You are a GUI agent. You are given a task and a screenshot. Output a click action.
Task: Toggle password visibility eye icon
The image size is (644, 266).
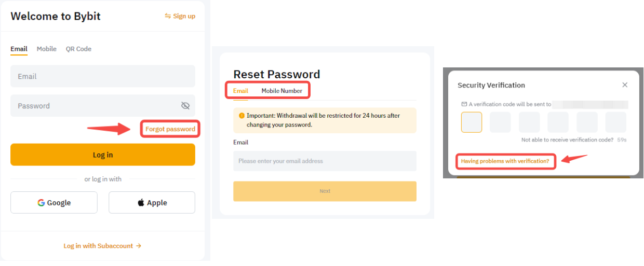pyautogui.click(x=185, y=106)
